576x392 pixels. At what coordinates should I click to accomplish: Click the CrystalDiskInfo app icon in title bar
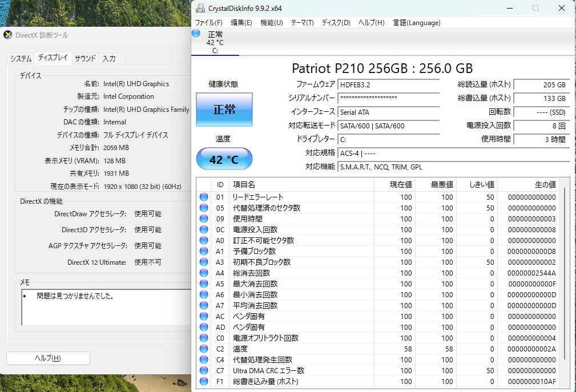click(x=200, y=8)
